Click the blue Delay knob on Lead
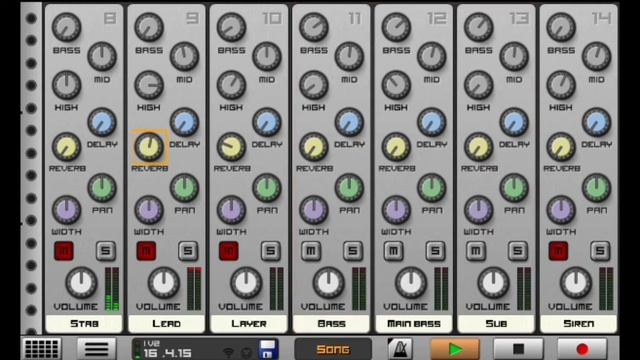640x360 pixels. pos(184,122)
